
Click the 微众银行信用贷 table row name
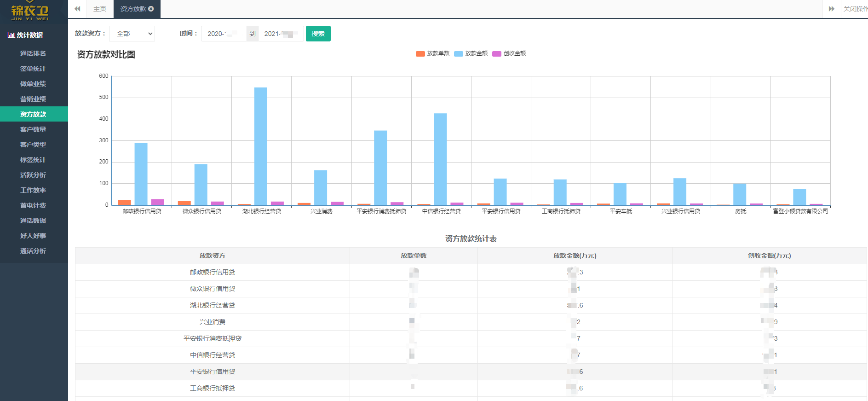point(213,289)
